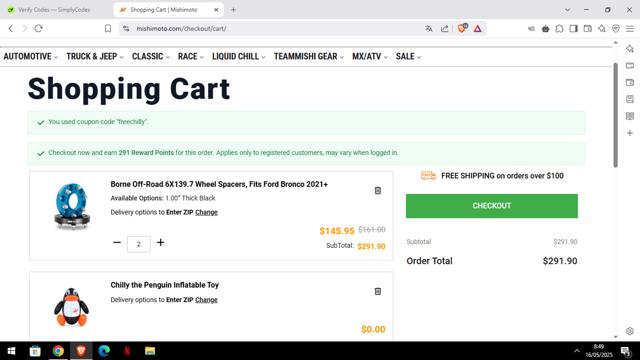Decrease the Wheel Spacers quantity

tap(117, 242)
